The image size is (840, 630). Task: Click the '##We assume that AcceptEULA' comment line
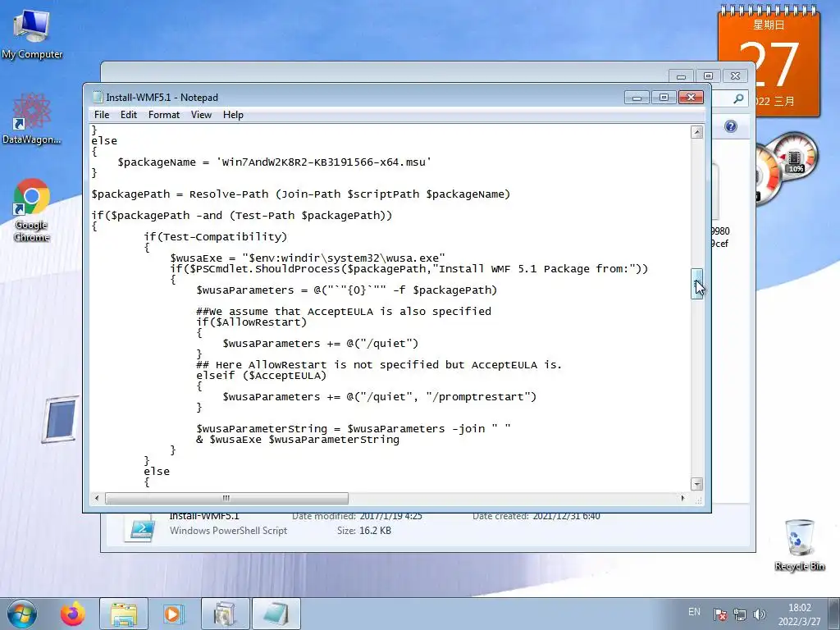pos(344,311)
